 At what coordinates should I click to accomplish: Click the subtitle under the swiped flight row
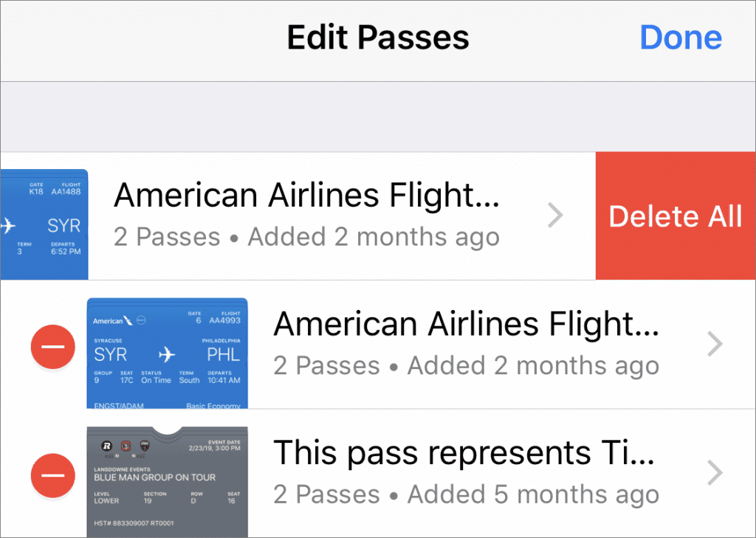306,237
